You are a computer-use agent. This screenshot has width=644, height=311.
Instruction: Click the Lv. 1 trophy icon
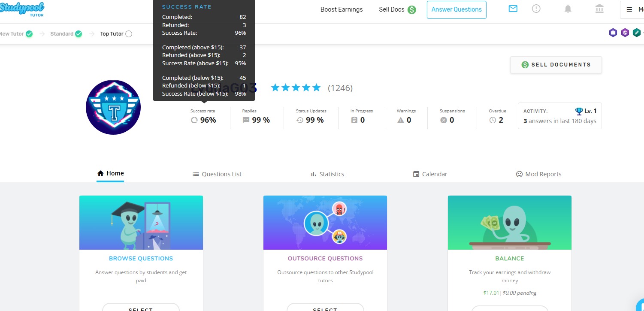(x=579, y=111)
